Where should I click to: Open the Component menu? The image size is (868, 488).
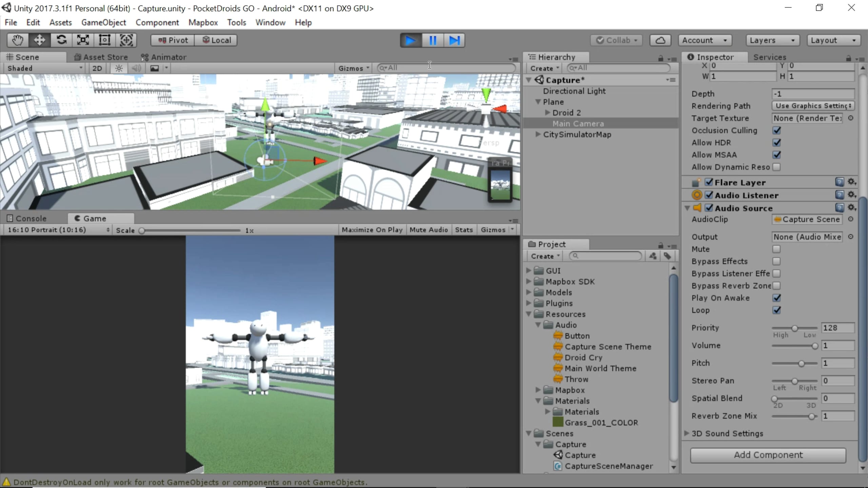157,22
